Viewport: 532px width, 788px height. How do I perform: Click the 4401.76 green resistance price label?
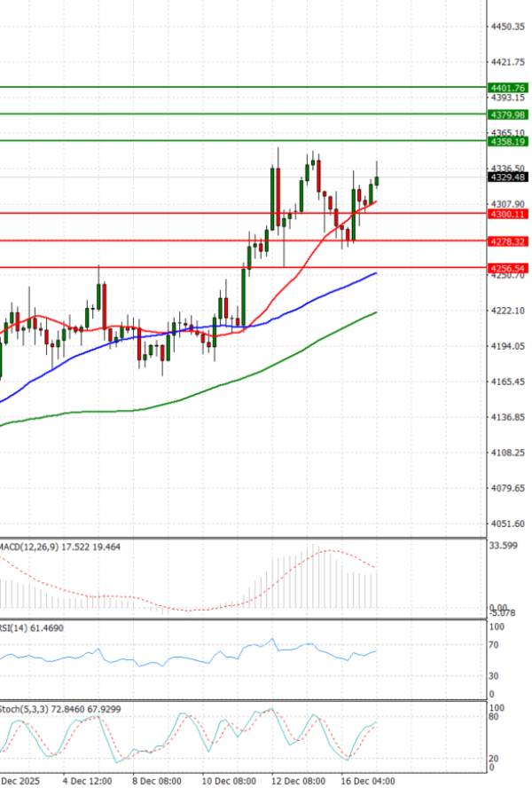508,88
